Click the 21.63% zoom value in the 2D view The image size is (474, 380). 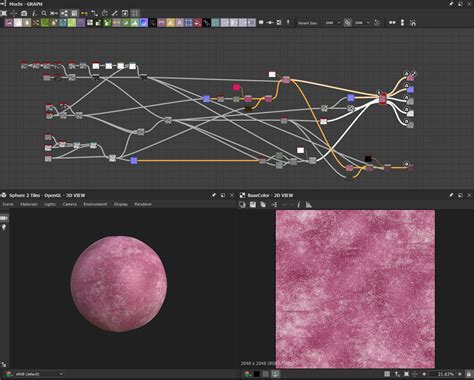coord(446,374)
